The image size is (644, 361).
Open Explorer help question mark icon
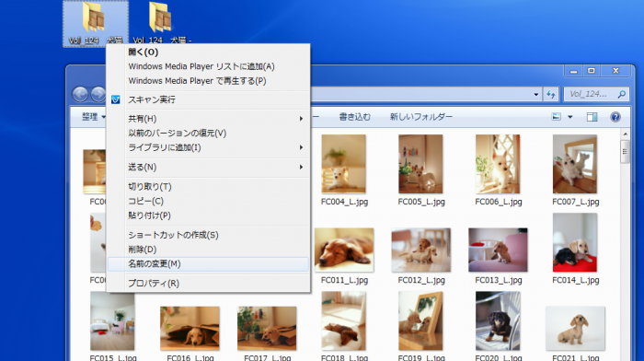coord(615,117)
